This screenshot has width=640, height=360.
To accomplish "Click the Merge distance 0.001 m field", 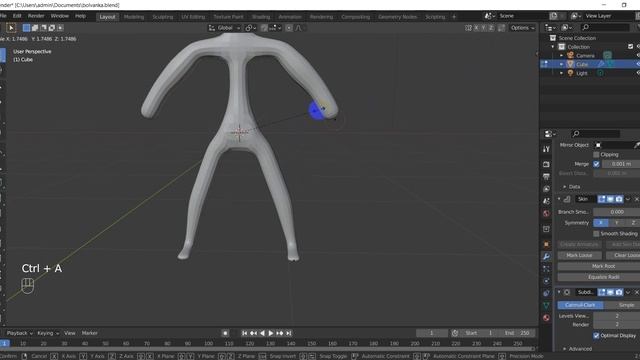I will click(621, 164).
